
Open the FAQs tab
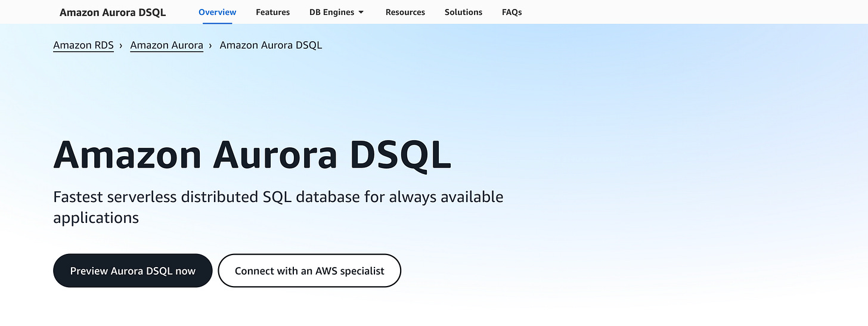point(511,12)
